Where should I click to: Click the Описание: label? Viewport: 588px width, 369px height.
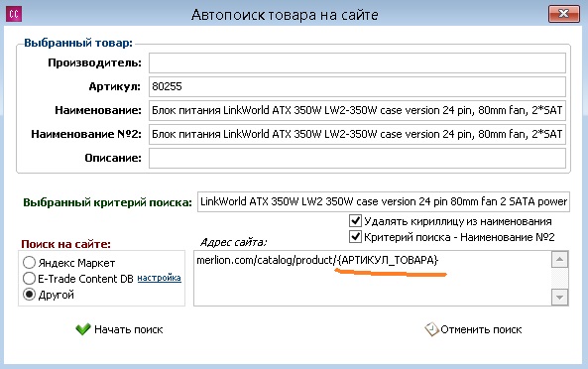tap(113, 158)
